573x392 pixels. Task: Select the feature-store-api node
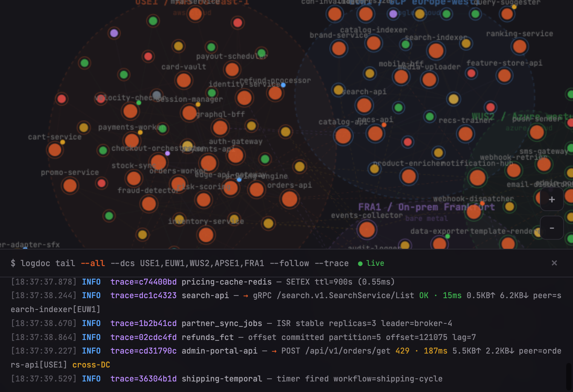click(x=504, y=75)
